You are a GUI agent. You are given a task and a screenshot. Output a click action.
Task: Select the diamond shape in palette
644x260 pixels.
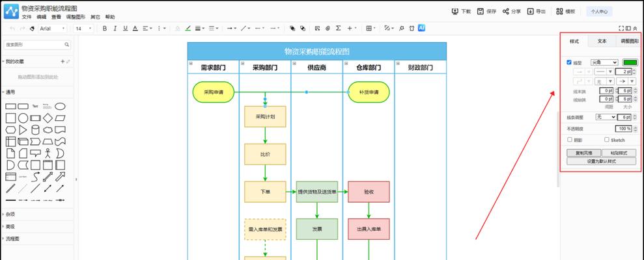(x=48, y=118)
